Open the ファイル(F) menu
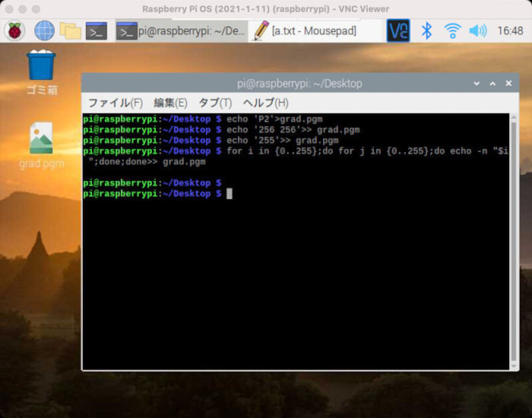 116,103
